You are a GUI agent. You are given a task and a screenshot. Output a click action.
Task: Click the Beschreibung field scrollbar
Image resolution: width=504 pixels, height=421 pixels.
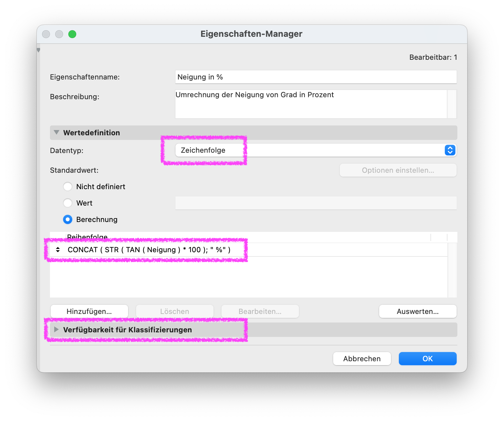click(452, 104)
